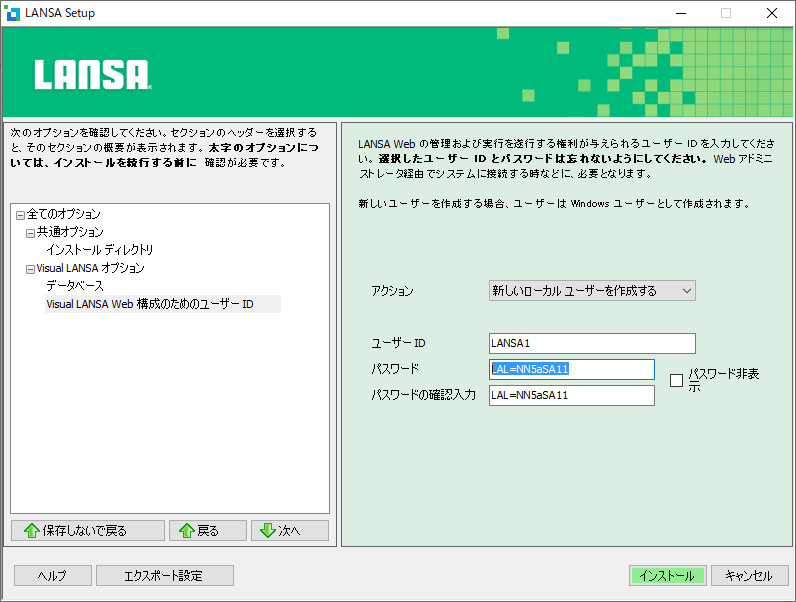796x602 pixels.
Task: Click the ヘルプ button
Action: pos(53,576)
